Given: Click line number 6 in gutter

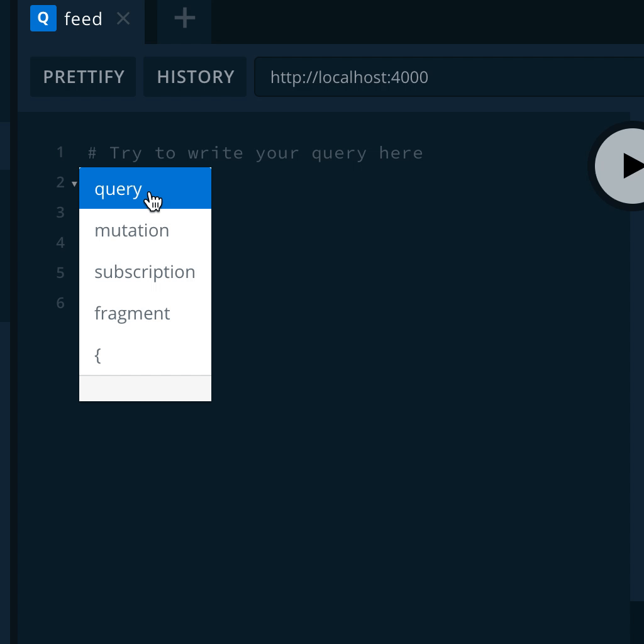Looking at the screenshot, I should pos(60,303).
